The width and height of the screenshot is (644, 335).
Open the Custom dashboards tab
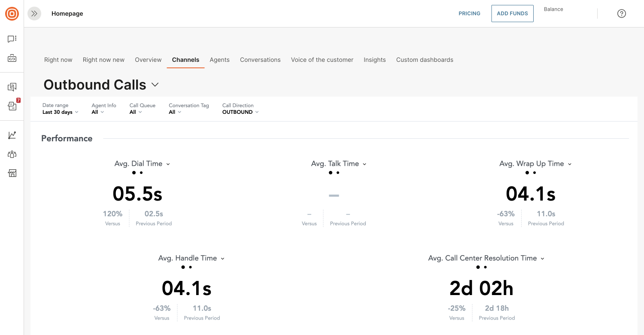coord(425,60)
